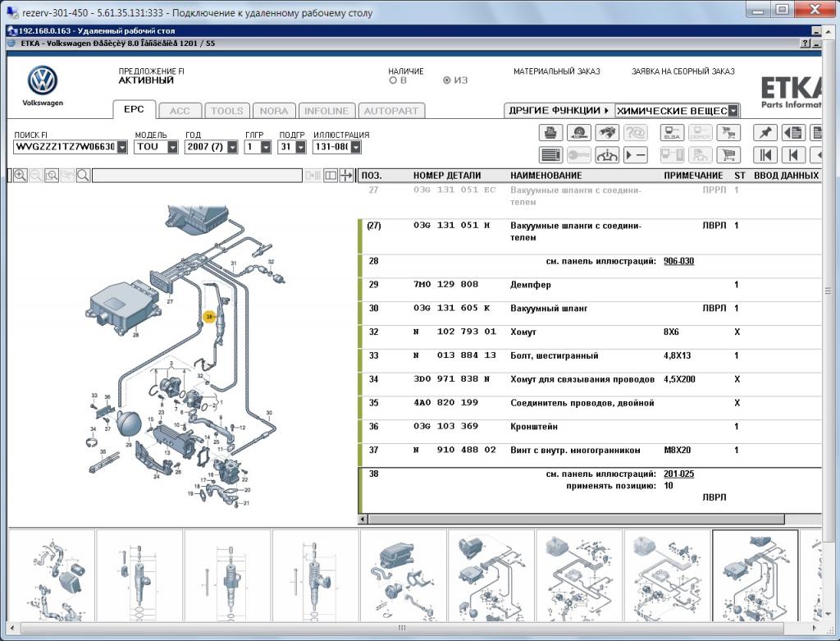This screenshot has height=641, width=840.
Task: Open the striped list view icon
Action: pos(550,155)
